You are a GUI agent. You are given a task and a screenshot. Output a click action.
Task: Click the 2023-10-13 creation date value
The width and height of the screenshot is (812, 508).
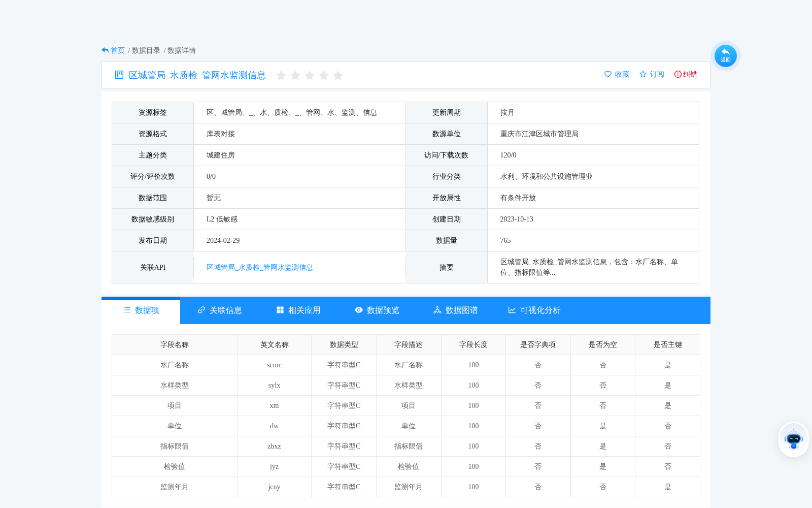click(517, 219)
